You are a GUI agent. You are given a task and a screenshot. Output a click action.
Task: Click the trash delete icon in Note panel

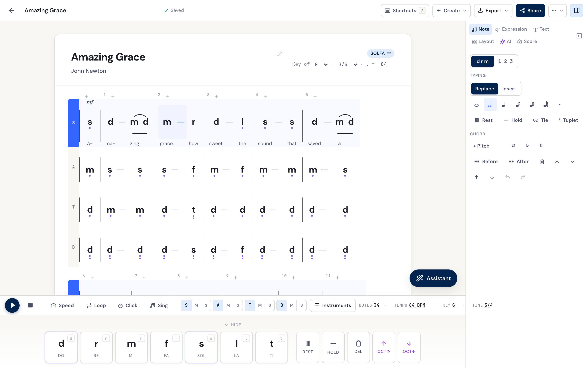pyautogui.click(x=542, y=161)
